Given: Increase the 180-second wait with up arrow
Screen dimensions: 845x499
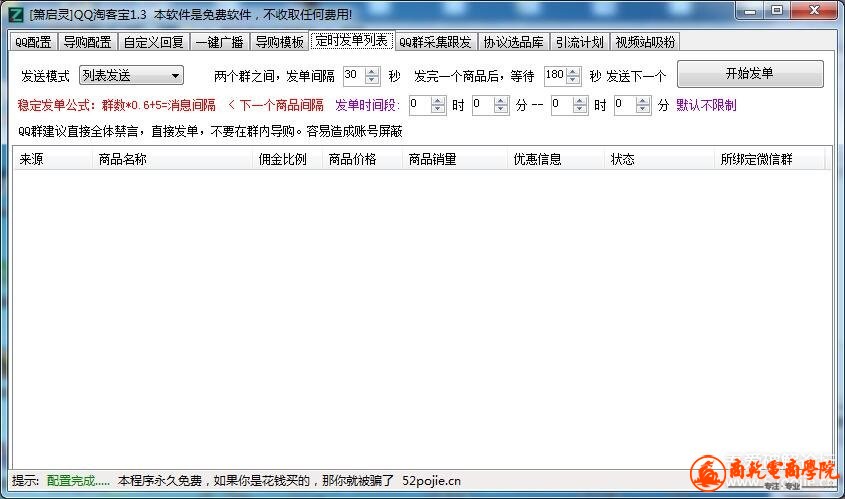Looking at the screenshot, I should pyautogui.click(x=573, y=72).
